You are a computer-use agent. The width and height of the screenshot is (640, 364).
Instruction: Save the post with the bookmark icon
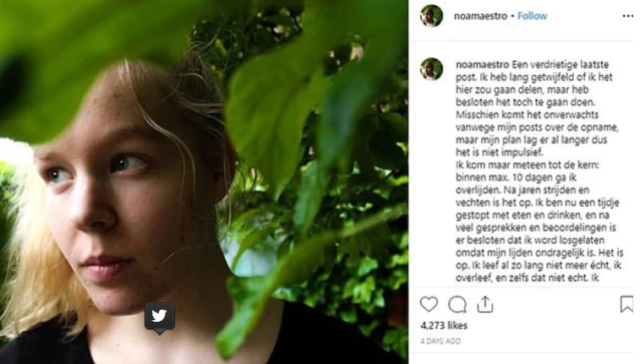pos(626,304)
